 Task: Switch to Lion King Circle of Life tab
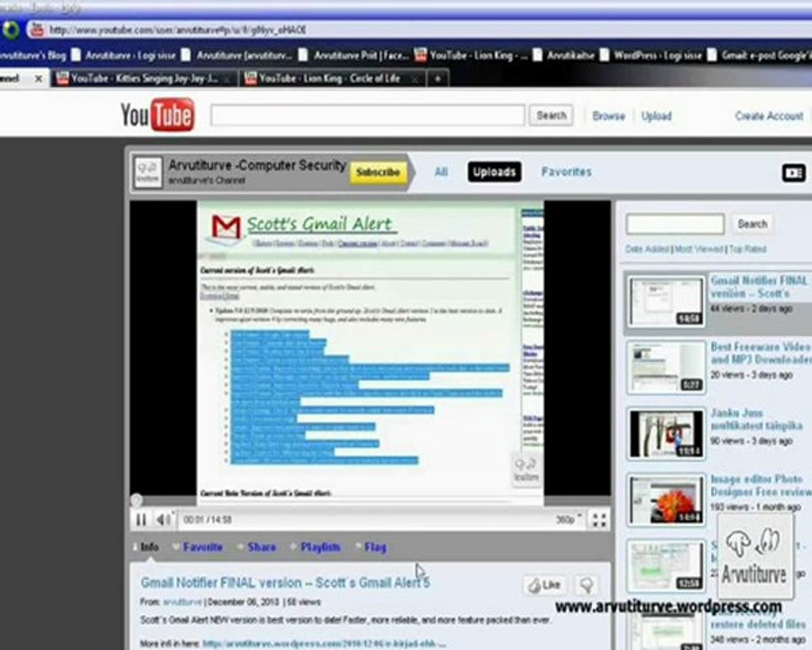329,79
